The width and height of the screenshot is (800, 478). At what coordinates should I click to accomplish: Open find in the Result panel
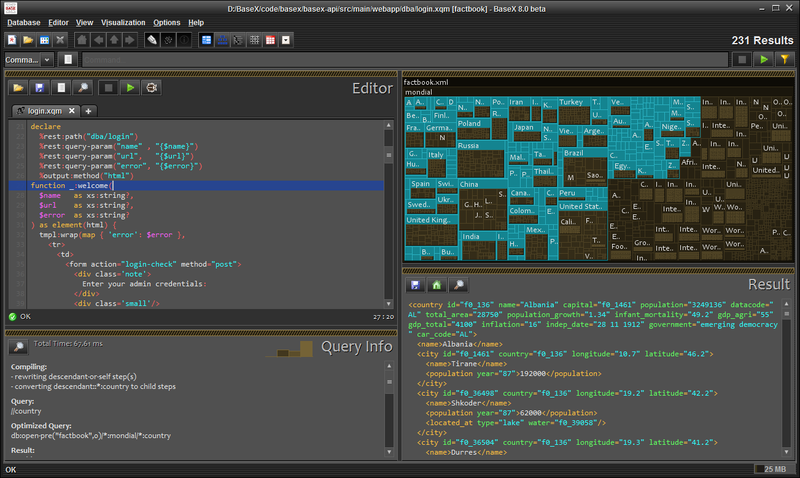tap(459, 285)
